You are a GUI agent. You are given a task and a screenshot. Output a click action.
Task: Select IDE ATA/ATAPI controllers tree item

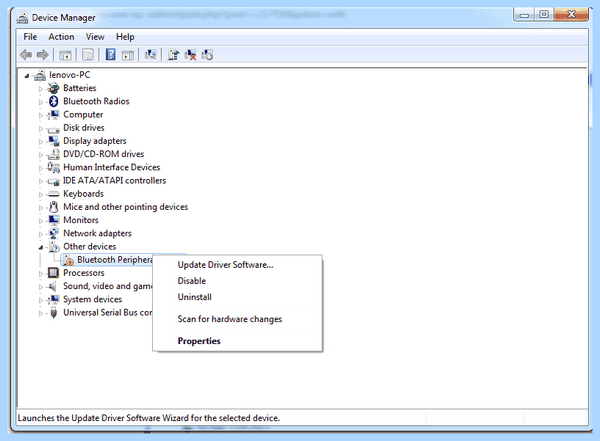click(x=114, y=181)
